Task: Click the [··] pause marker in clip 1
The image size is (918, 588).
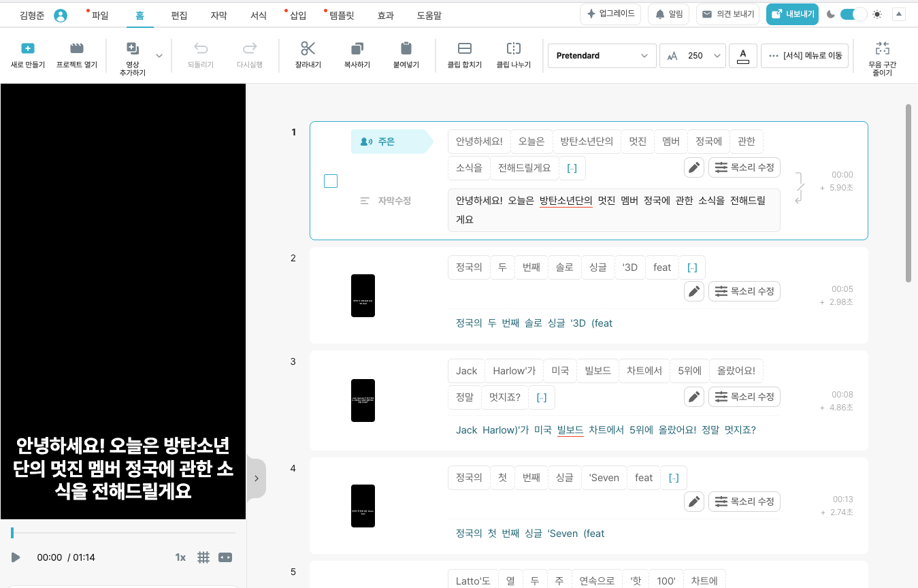Action: (572, 167)
